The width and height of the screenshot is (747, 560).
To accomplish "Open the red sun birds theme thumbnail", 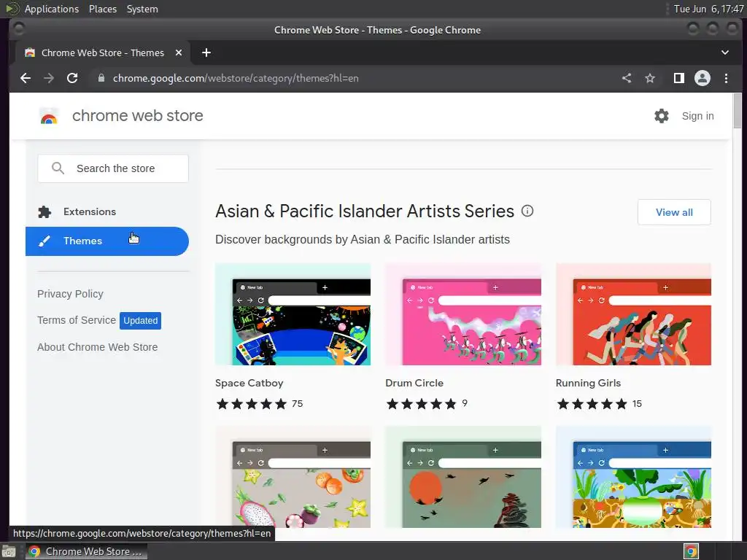I will 463,477.
